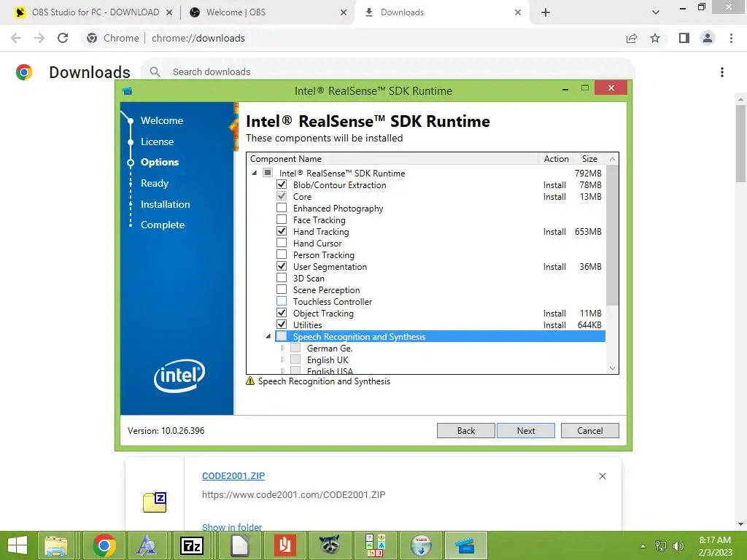Cancel the RealSense installation
This screenshot has width=747, height=560.
pyautogui.click(x=589, y=430)
